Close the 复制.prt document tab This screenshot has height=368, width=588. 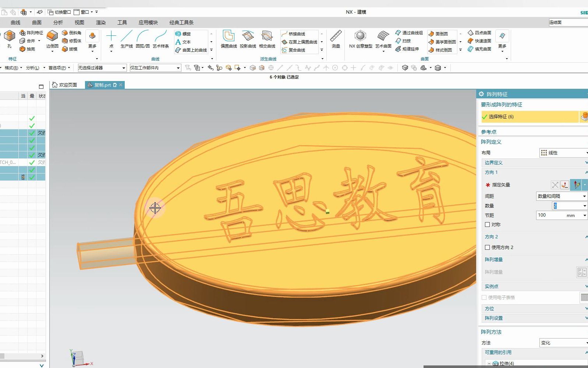coord(121,85)
